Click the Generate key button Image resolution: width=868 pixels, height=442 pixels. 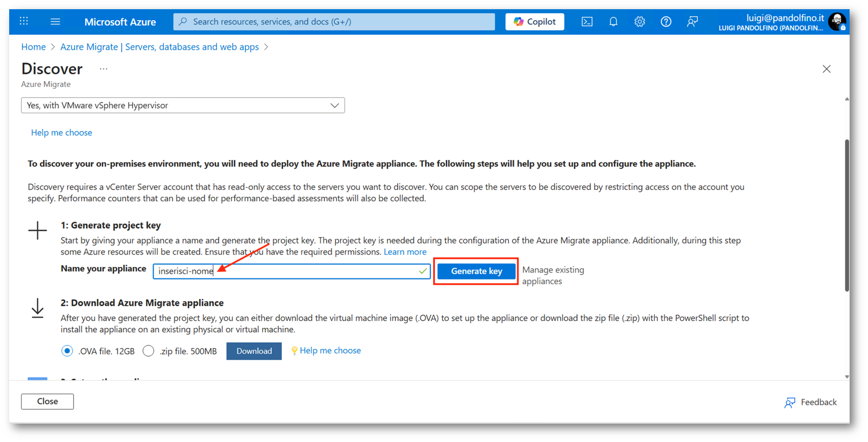[x=476, y=271]
